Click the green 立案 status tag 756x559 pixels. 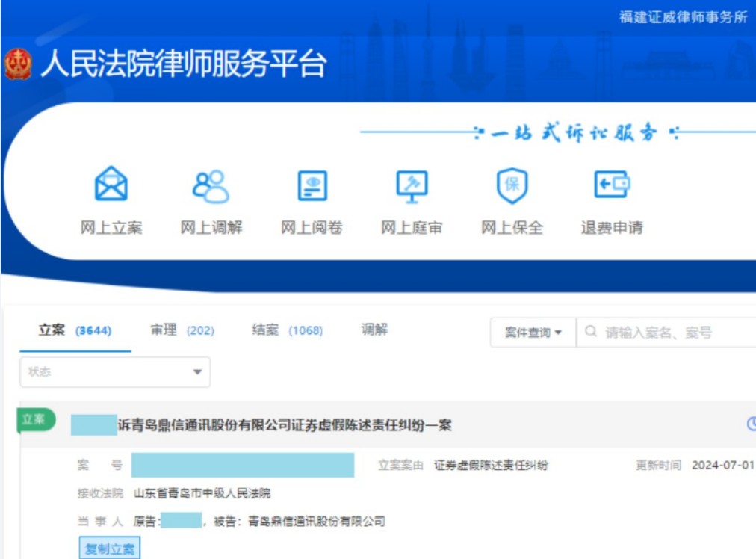[36, 419]
